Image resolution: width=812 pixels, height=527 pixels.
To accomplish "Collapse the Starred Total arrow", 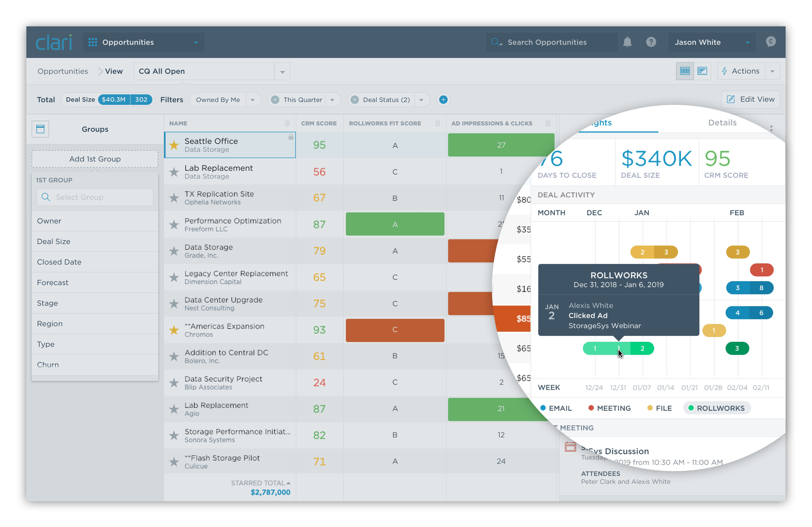I will click(288, 483).
